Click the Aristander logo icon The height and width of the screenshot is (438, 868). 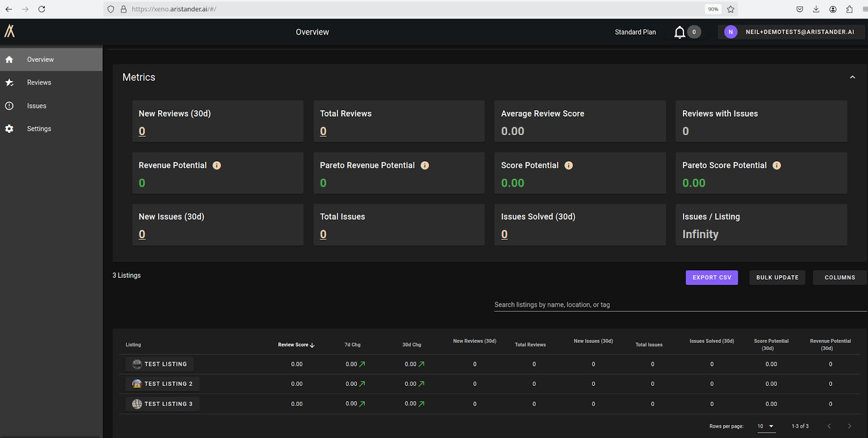10,31
